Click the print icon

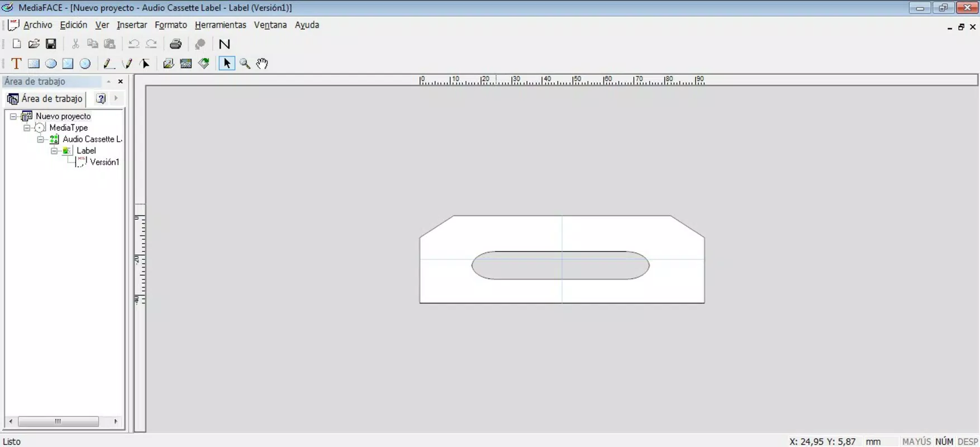pyautogui.click(x=175, y=44)
